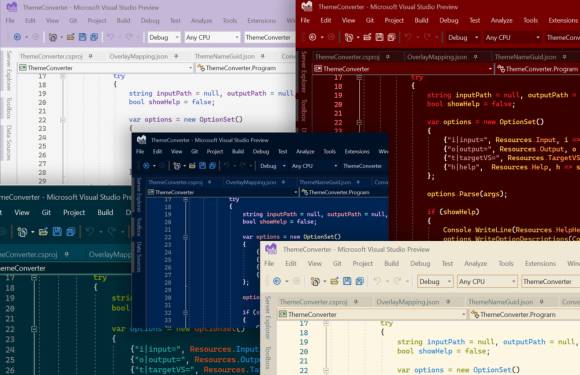Collapse the try block at line 17 in red window
Viewport: 580px width, 375px height.
point(359,78)
